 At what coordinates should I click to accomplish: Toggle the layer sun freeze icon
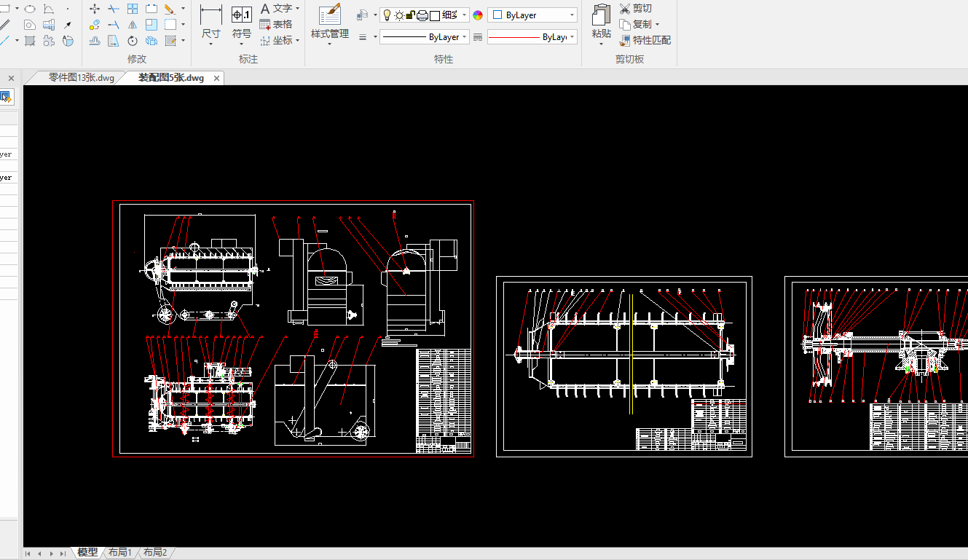398,15
